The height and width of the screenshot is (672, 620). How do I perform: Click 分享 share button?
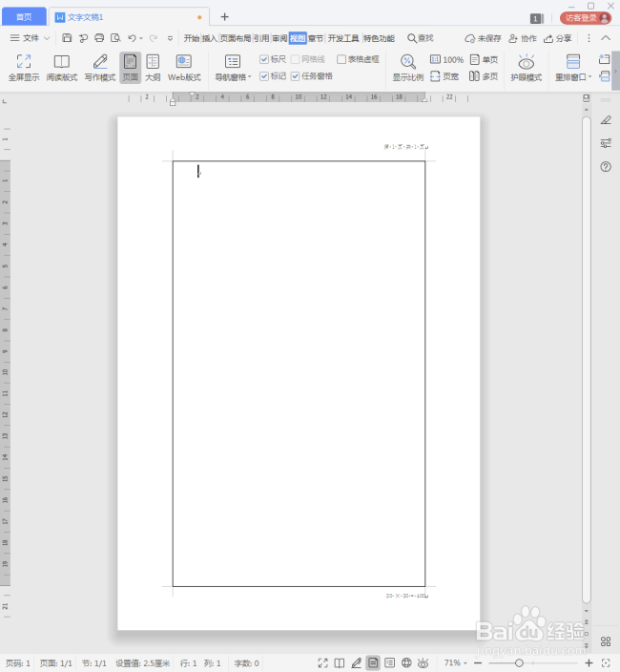557,38
